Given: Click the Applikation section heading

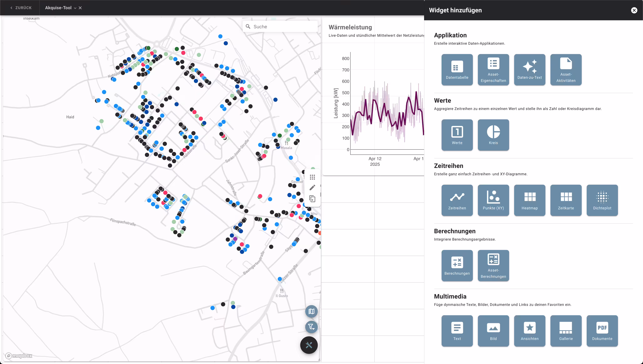Looking at the screenshot, I should coord(450,35).
